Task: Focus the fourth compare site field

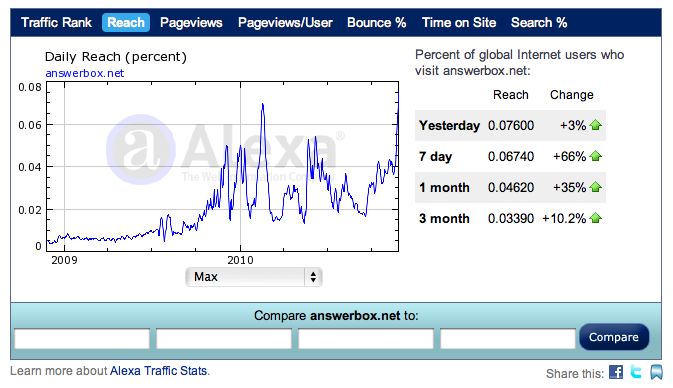Action: click(508, 339)
